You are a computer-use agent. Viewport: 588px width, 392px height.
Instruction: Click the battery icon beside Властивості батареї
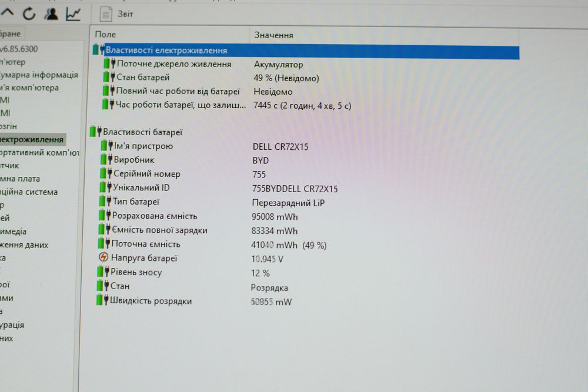pyautogui.click(x=96, y=132)
